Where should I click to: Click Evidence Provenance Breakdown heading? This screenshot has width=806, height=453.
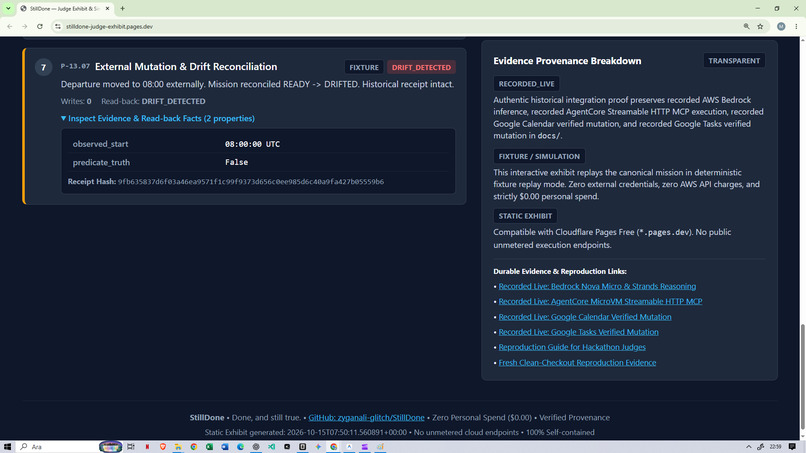(x=567, y=61)
